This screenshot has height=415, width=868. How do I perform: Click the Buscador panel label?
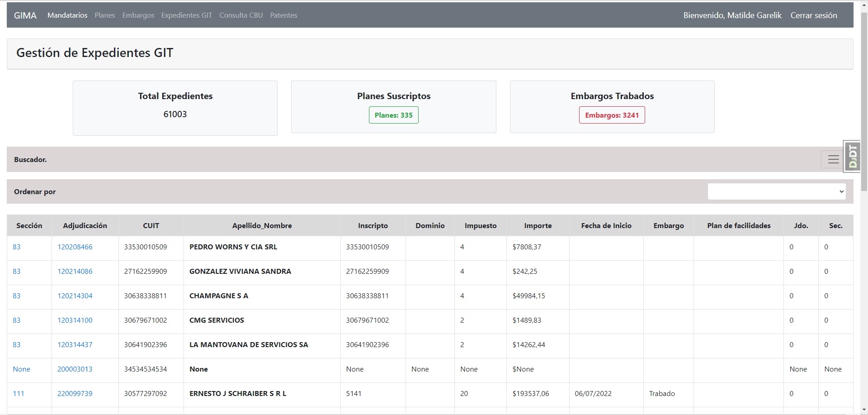point(30,159)
